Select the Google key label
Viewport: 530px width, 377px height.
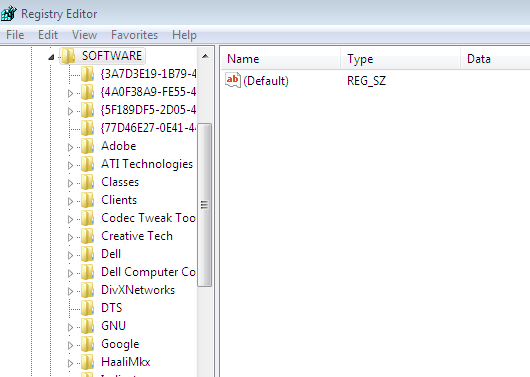click(120, 344)
